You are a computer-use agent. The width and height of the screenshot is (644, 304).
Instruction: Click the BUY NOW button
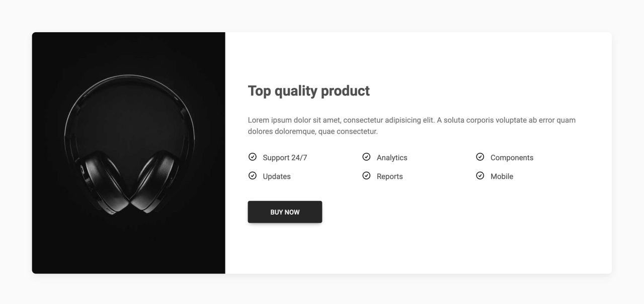tap(285, 212)
